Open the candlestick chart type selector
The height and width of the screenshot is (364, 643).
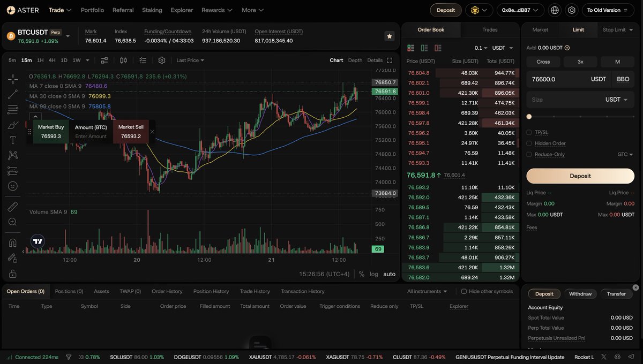coord(124,60)
